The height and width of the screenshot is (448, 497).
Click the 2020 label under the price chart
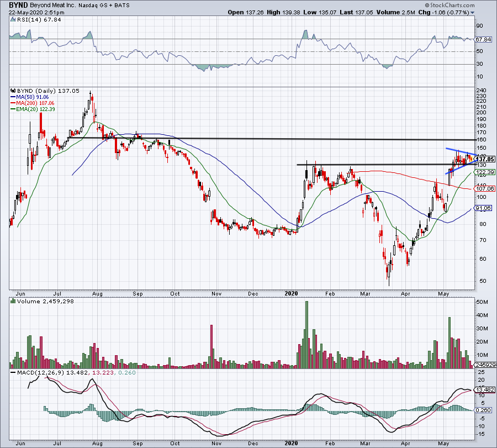(291, 293)
